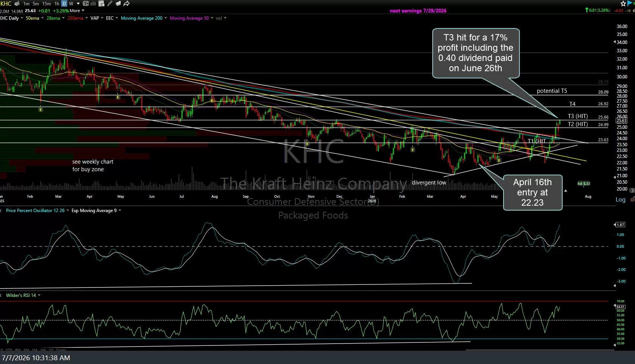Click the star favorite icon
Screen dimensions: 635x364
623,3
